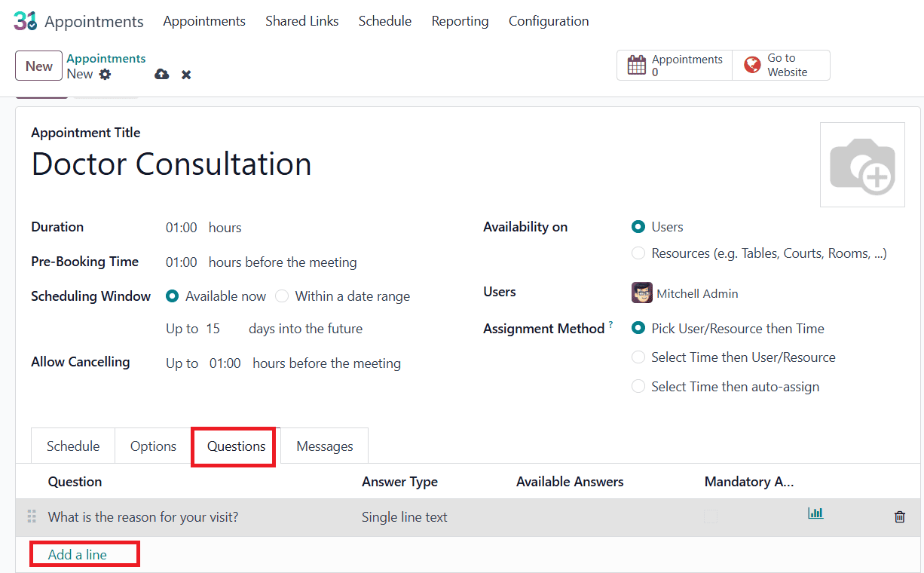Select Pick User/Resource then Time

(638, 329)
